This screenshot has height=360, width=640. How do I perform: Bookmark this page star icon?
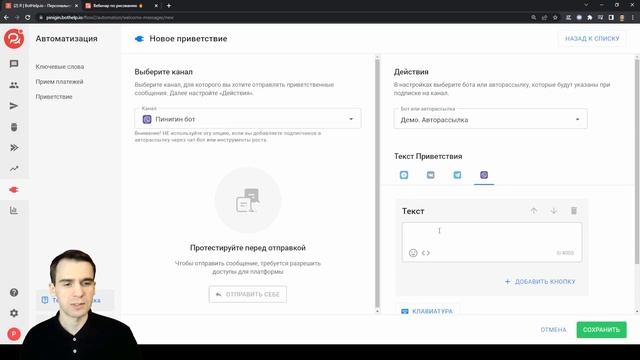(x=555, y=18)
